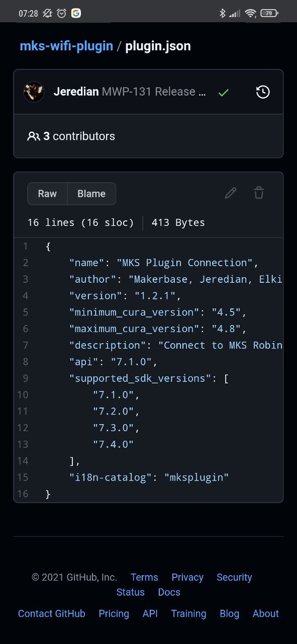Open the Terms footer link
The image size is (297, 644).
(x=144, y=577)
